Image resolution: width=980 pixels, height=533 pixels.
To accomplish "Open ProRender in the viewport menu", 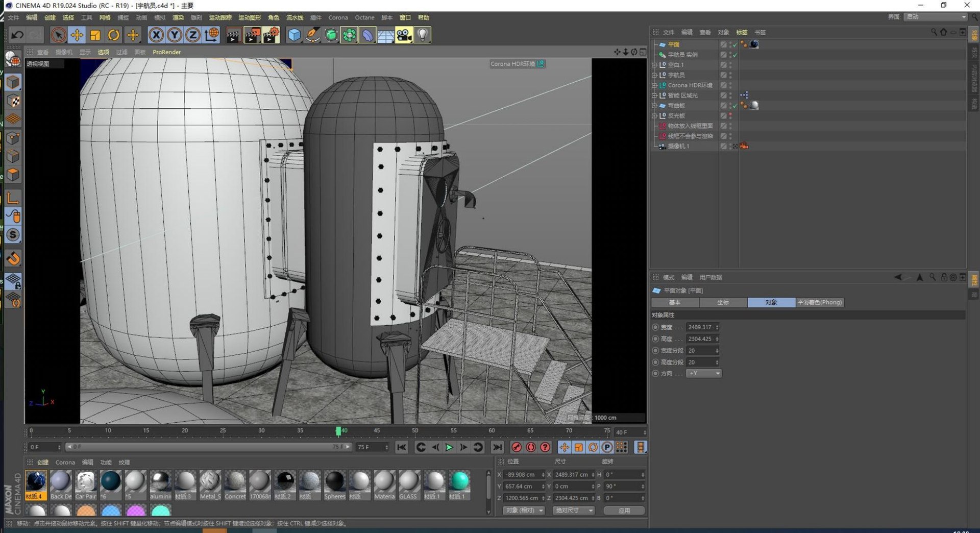I will click(166, 52).
